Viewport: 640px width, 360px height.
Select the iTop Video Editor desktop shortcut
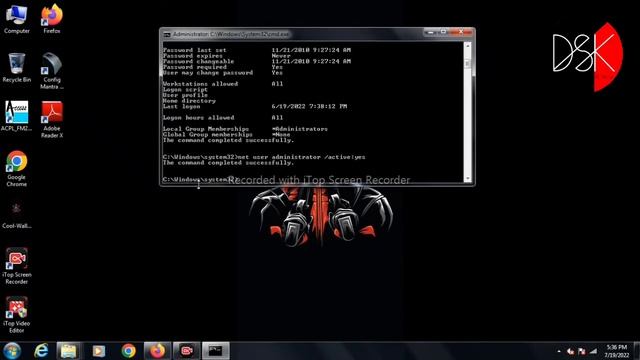pos(17,315)
